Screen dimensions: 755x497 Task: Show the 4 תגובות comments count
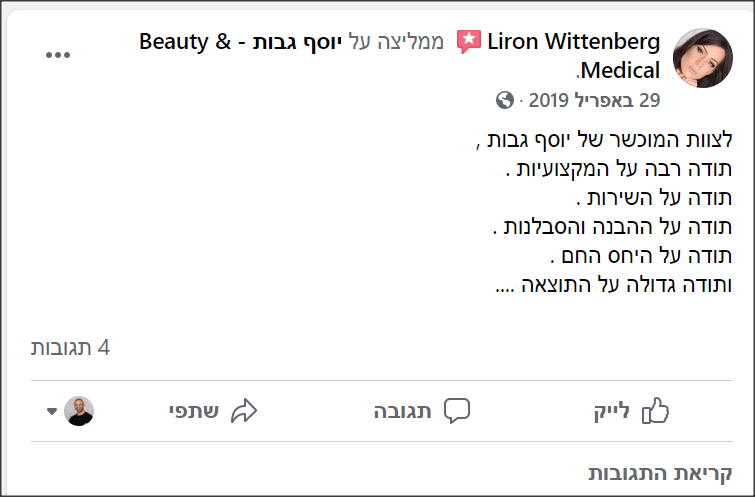click(70, 348)
